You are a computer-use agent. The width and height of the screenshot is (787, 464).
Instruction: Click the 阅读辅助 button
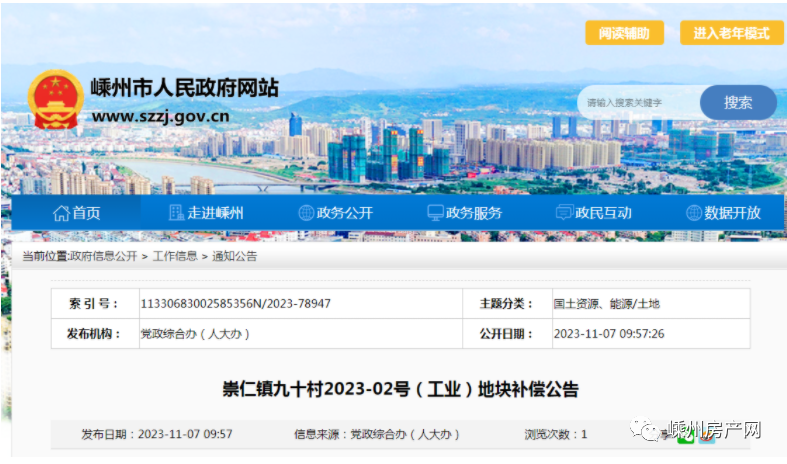[x=624, y=33]
